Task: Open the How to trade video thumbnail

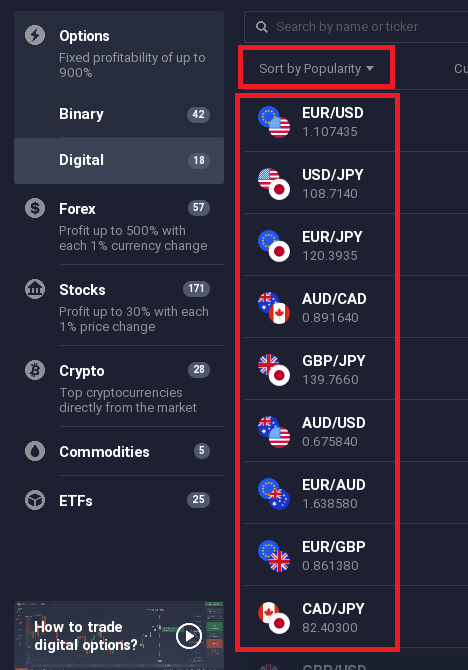Action: (x=119, y=635)
